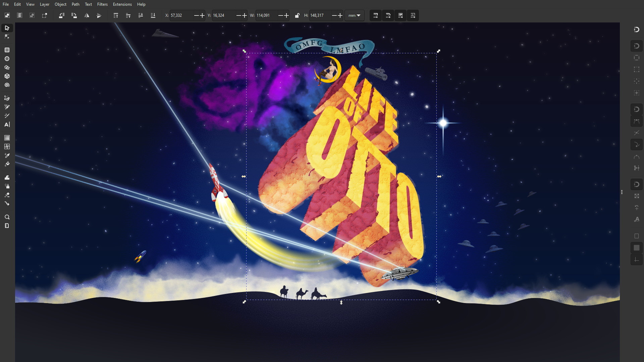Select the Spiral tool
This screenshot has height=362, width=644.
click(7, 85)
